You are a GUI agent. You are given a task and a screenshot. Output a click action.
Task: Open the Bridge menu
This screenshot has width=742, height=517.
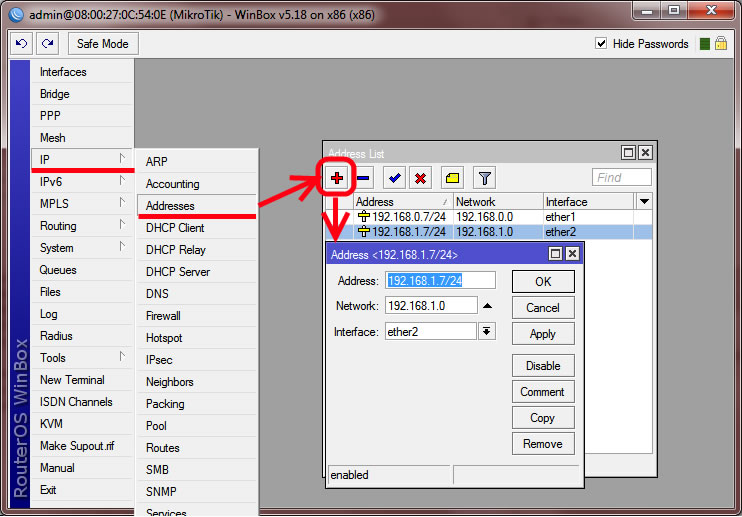[x=82, y=94]
